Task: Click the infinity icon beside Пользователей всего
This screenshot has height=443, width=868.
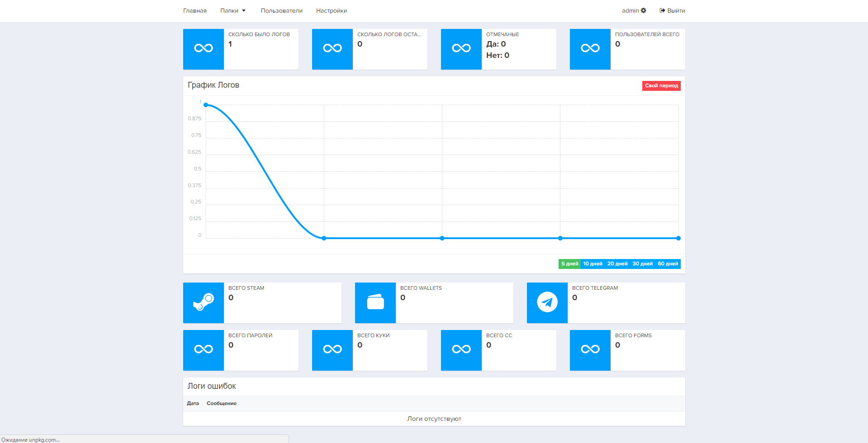Action: coord(590,48)
